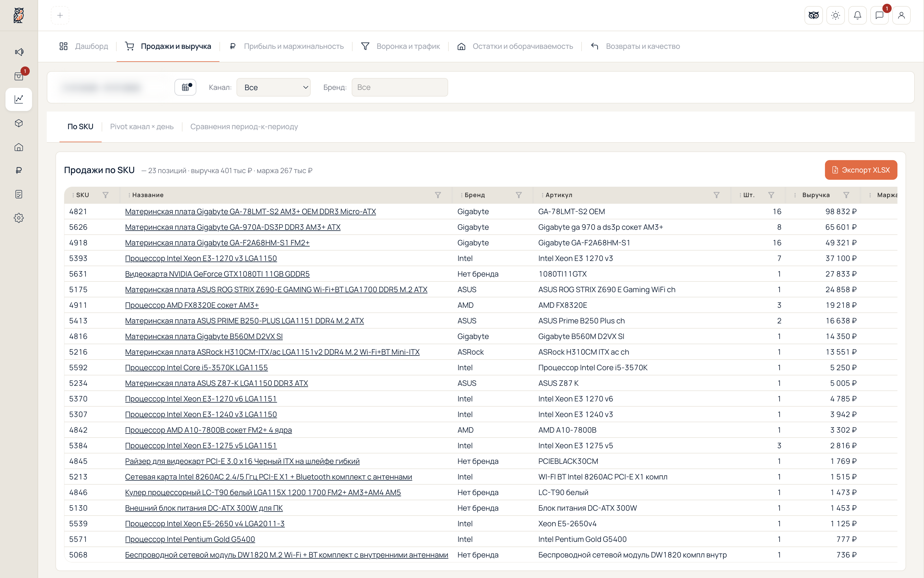Click SKU cell 5626
The image size is (924, 578).
(78, 227)
